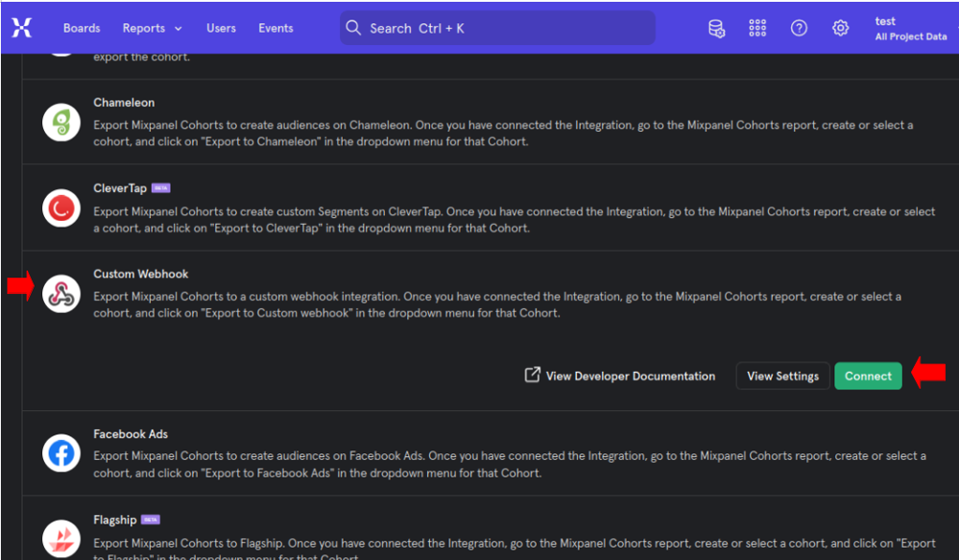The height and width of the screenshot is (560, 959).
Task: Click the Custom Webhook logo icon
Action: 61,293
